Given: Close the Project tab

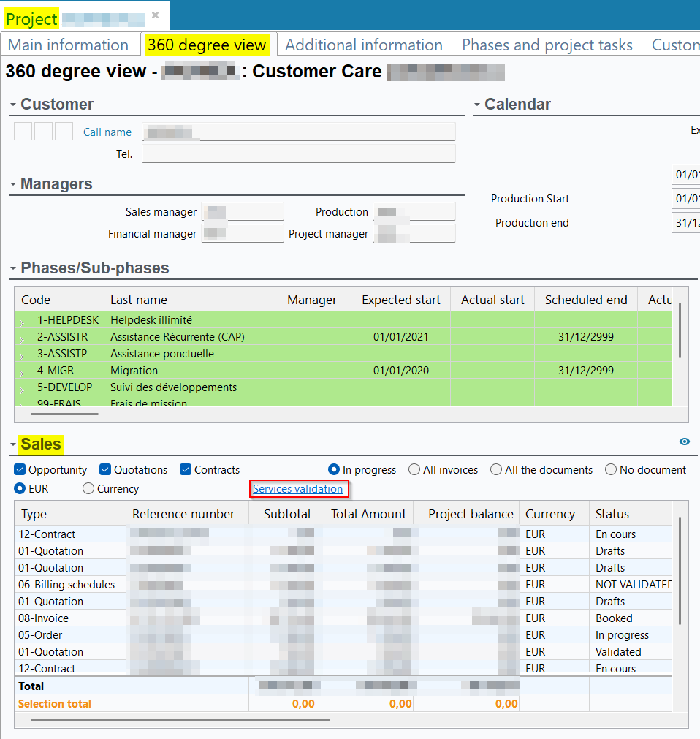Looking at the screenshot, I should [155, 15].
